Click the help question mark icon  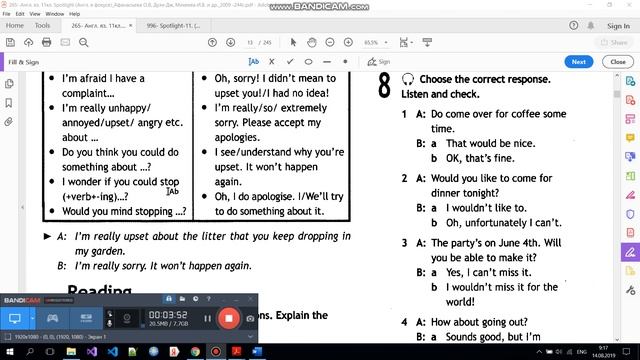(x=573, y=25)
